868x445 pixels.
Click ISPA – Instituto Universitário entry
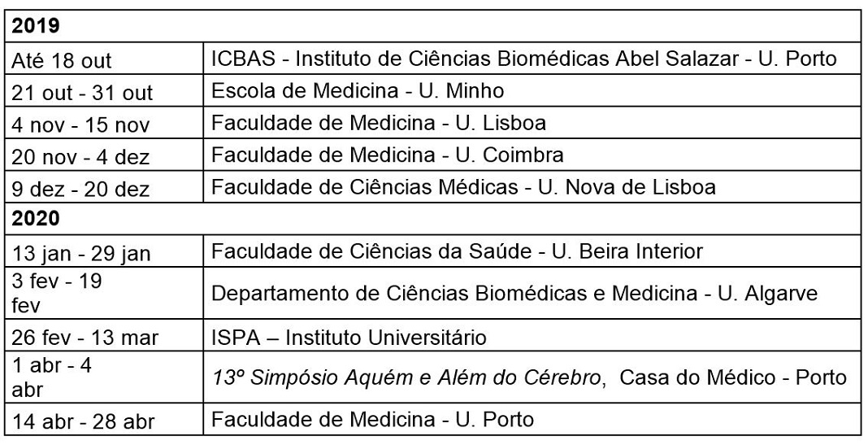tap(349, 337)
